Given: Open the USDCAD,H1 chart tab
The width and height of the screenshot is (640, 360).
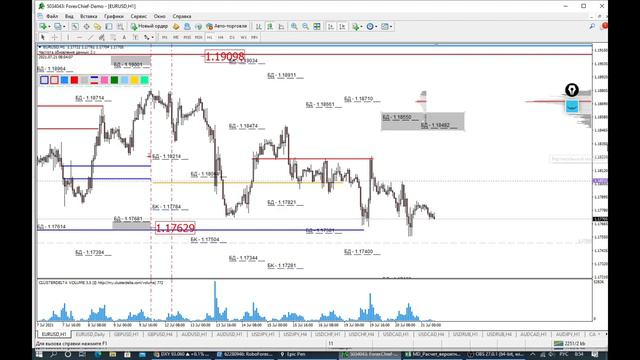Looking at the screenshot, I should [x=396, y=334].
